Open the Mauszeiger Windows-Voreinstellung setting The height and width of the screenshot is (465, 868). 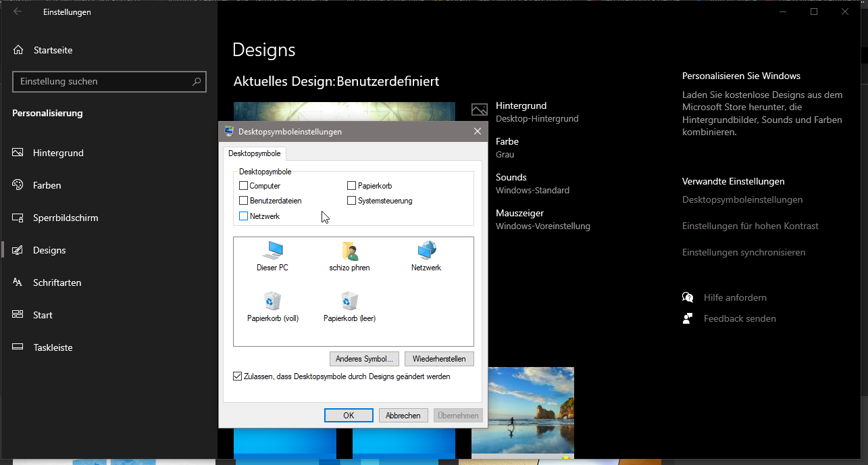click(543, 219)
